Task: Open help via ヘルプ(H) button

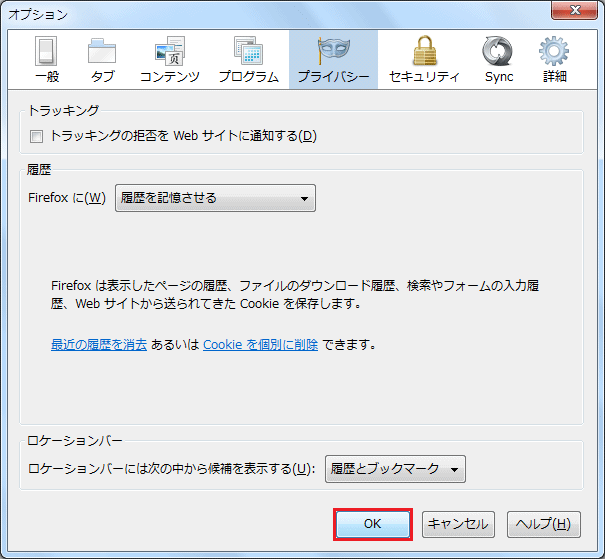Action: 544,524
